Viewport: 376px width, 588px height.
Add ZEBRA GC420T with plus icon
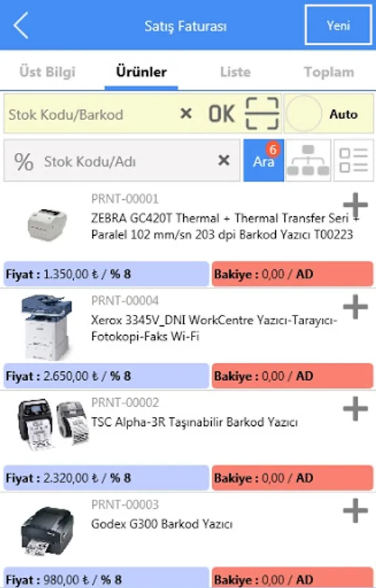(x=355, y=204)
